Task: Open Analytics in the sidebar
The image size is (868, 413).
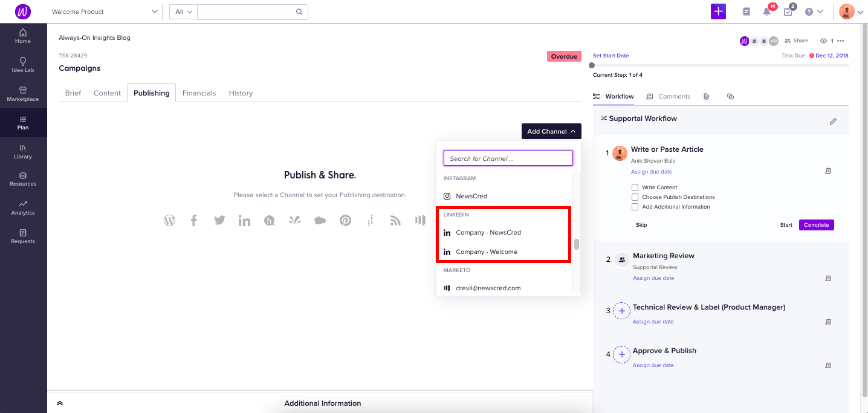Action: pos(23,208)
